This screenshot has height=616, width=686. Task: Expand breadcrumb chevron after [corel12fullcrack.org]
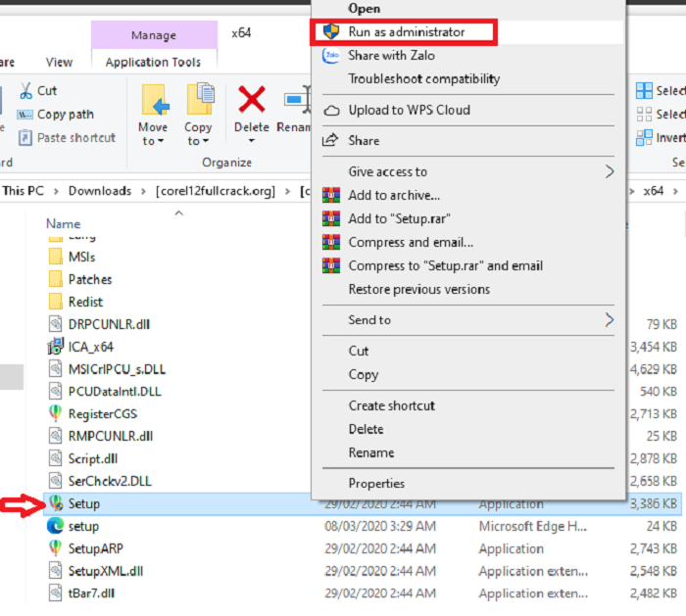click(287, 192)
